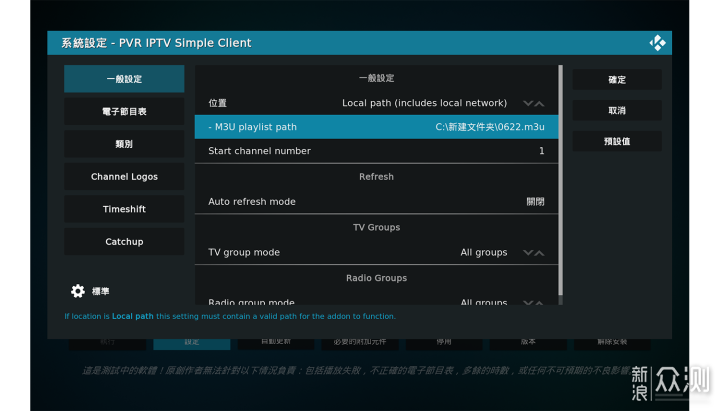Click the 標準 settings level label
720x411 pixels.
tap(100, 291)
